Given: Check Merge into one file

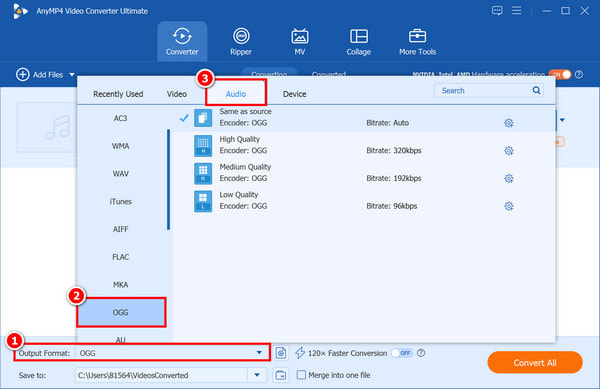Looking at the screenshot, I should click(x=302, y=374).
